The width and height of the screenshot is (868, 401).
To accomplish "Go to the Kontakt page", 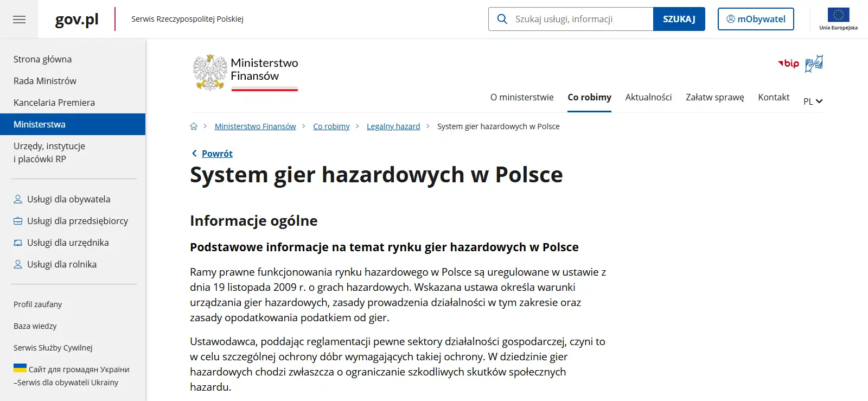I will click(x=774, y=97).
